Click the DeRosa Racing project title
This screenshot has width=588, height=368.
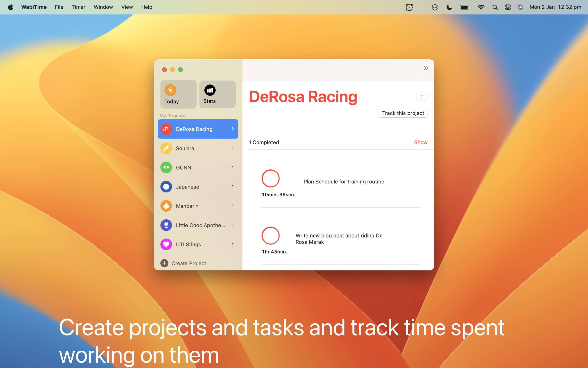point(303,97)
